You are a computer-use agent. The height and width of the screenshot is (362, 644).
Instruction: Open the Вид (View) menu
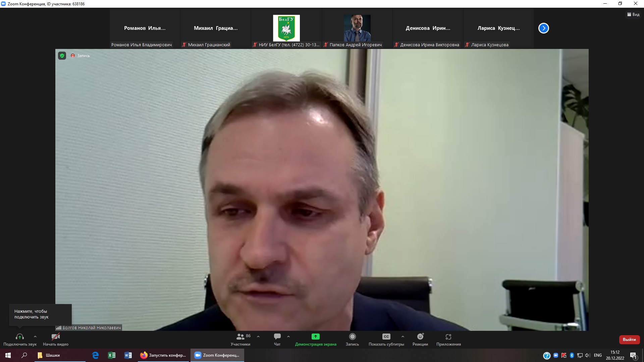point(633,14)
